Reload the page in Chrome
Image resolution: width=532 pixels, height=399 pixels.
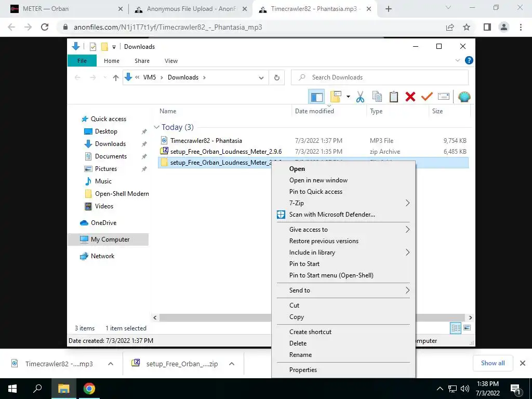coord(45,27)
